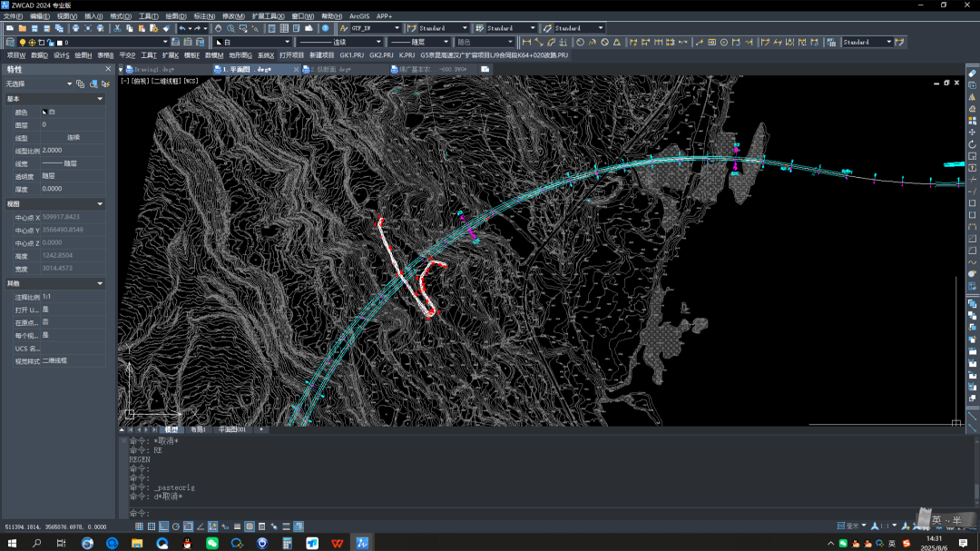
Task: Click the Eraser tool in the right toolbar
Action: [972, 74]
